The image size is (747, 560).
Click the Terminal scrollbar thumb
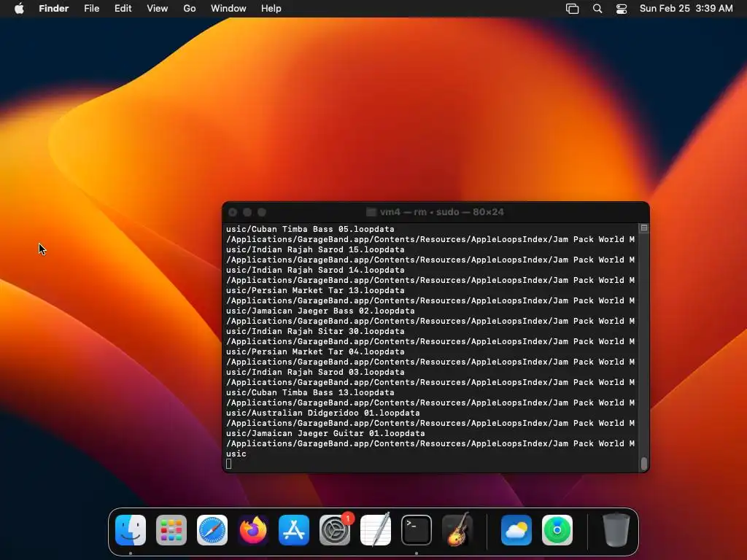644,464
